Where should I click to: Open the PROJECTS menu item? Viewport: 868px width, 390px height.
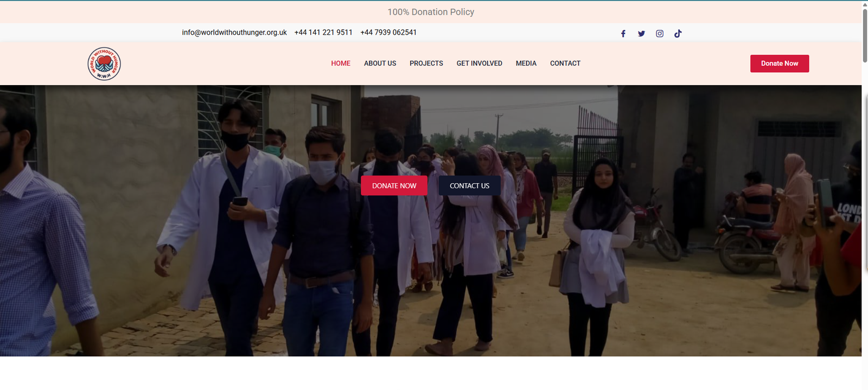tap(426, 63)
